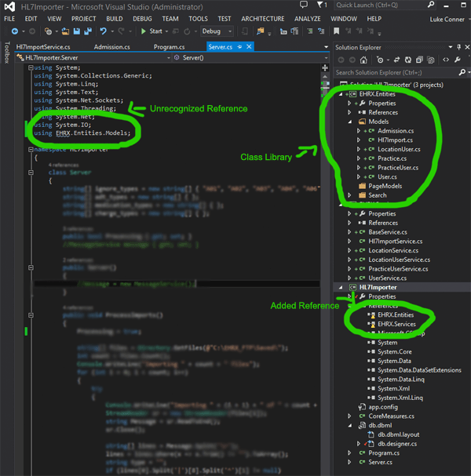This screenshot has height=476, width=471.
Task: Click the Find in Files toolbar icon
Action: [x=261, y=31]
